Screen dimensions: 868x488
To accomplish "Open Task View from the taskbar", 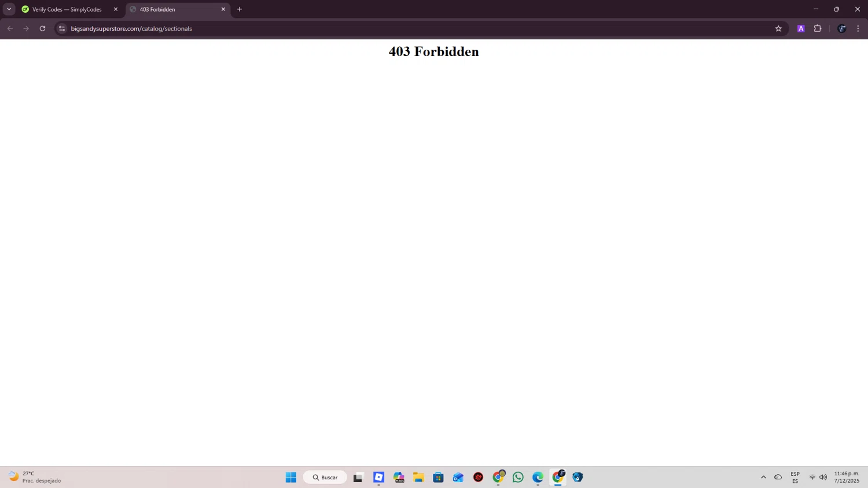I will click(358, 477).
